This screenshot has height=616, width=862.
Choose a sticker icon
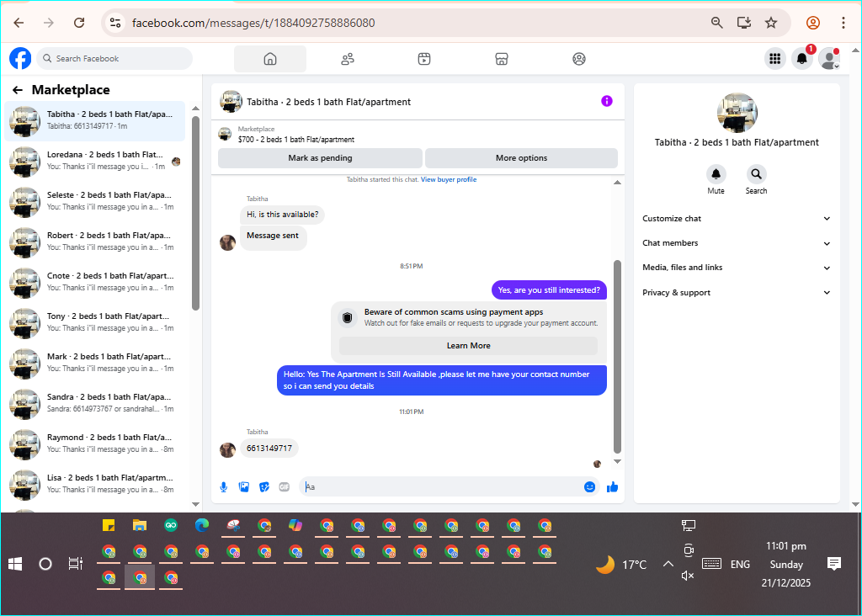pos(264,487)
